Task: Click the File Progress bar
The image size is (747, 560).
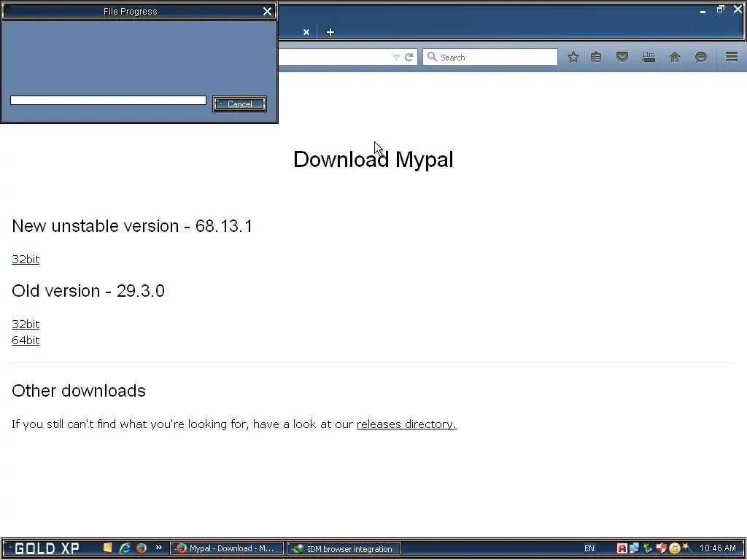Action: tap(108, 100)
